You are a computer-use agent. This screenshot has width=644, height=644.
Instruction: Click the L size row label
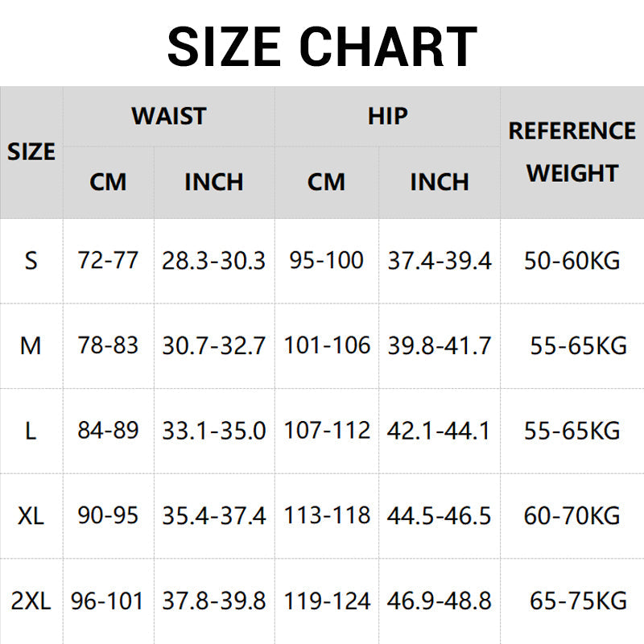(31, 431)
